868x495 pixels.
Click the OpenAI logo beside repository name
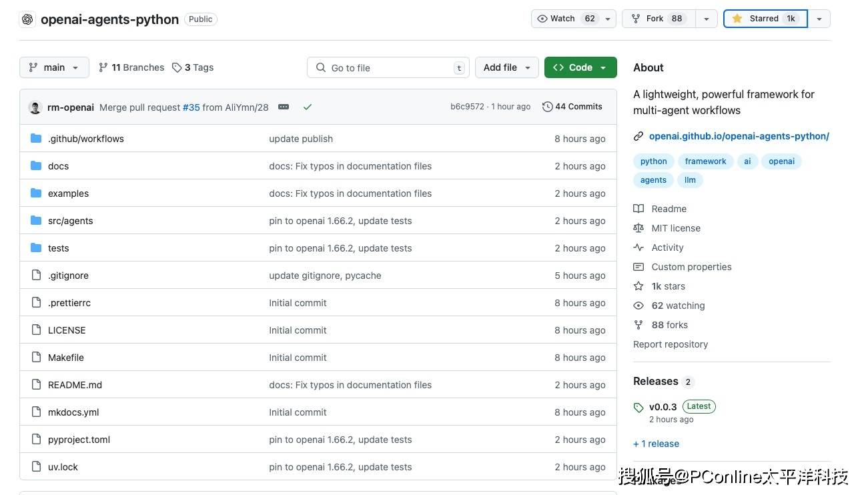27,19
